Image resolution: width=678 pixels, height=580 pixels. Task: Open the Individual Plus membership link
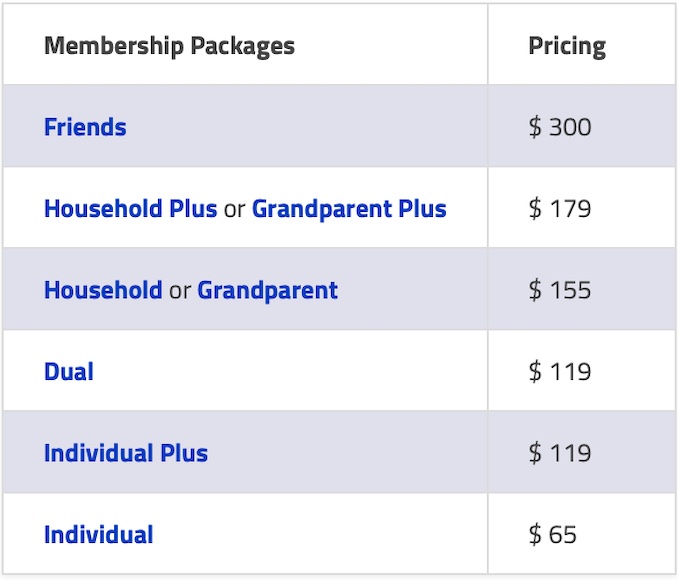click(126, 453)
